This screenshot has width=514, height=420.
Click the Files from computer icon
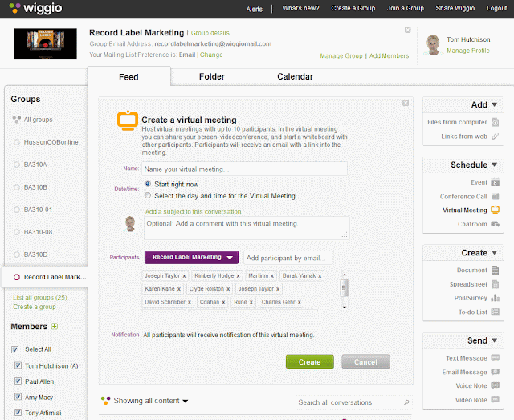495,122
